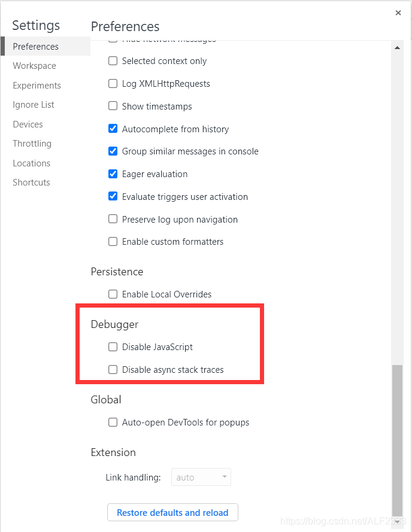This screenshot has height=532, width=412.
Task: Enable Disable async stack traces
Action: (x=113, y=369)
